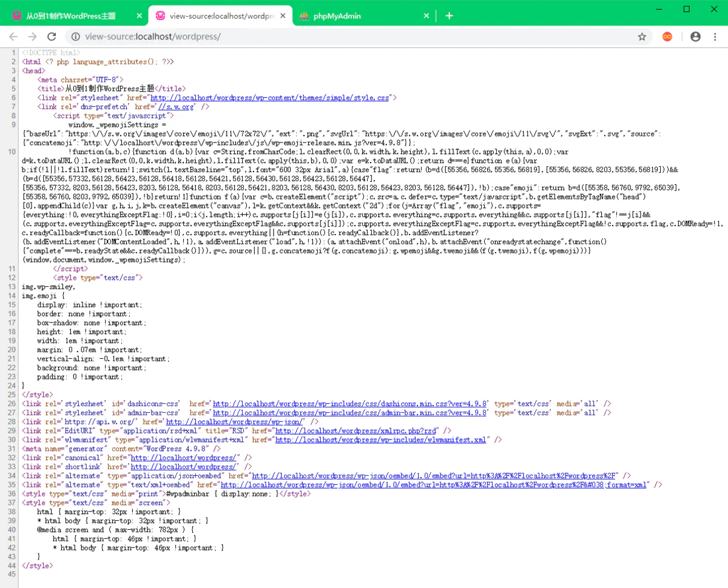This screenshot has width=728, height=588.
Task: Open the red infinity extension icon
Action: point(667,37)
